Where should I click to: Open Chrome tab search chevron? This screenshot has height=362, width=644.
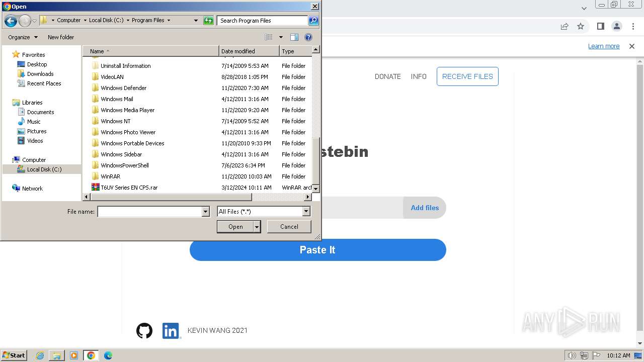click(x=584, y=8)
